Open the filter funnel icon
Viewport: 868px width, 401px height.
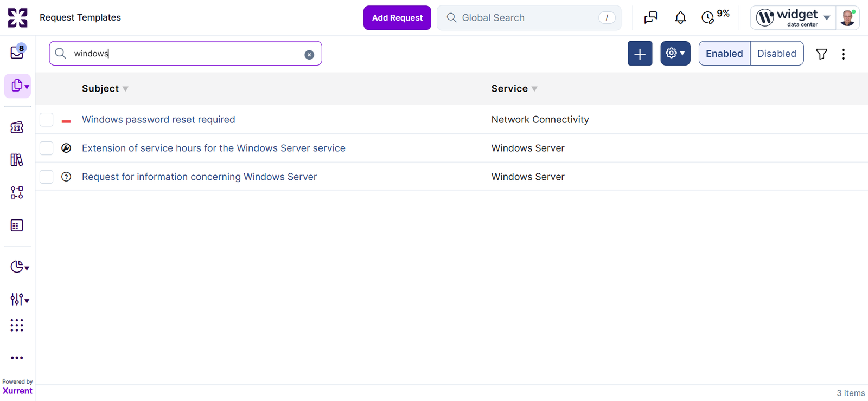click(x=821, y=54)
